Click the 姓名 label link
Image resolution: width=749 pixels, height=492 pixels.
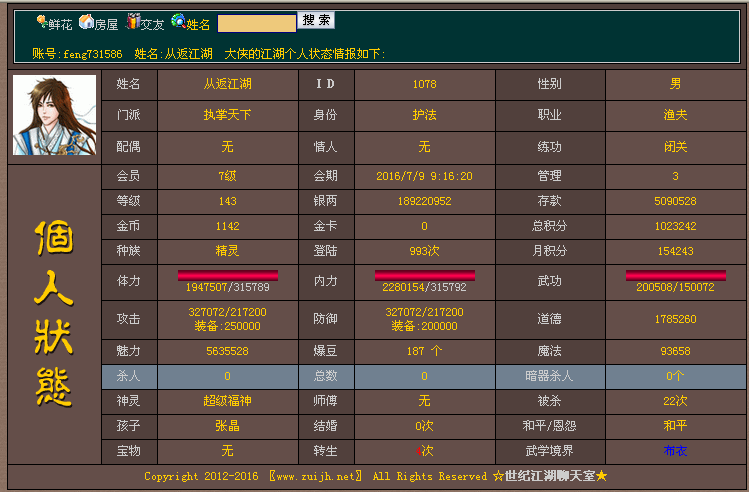click(x=198, y=24)
